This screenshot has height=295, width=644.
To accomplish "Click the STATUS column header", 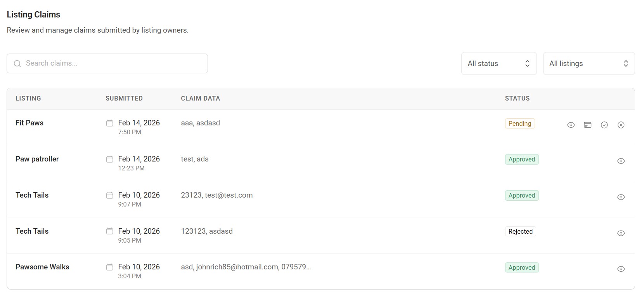I will tap(517, 98).
